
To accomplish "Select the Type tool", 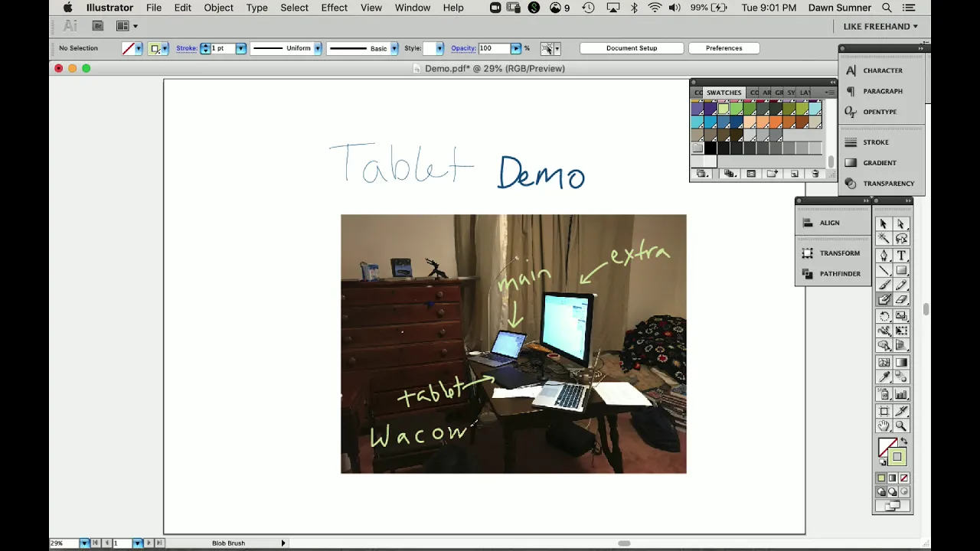I will (901, 256).
